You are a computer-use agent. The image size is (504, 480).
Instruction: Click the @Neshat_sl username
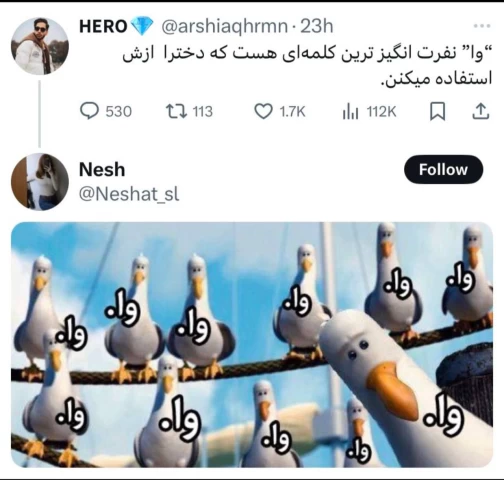(x=129, y=194)
